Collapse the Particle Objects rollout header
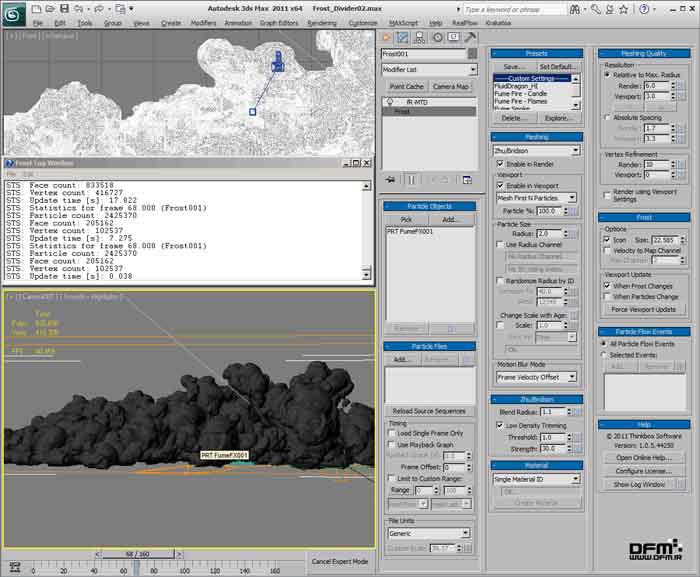 coord(429,206)
